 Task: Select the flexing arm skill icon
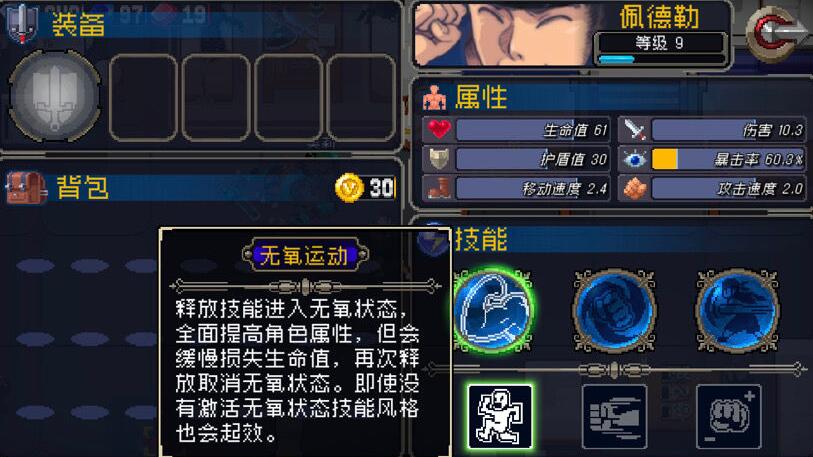[493, 311]
